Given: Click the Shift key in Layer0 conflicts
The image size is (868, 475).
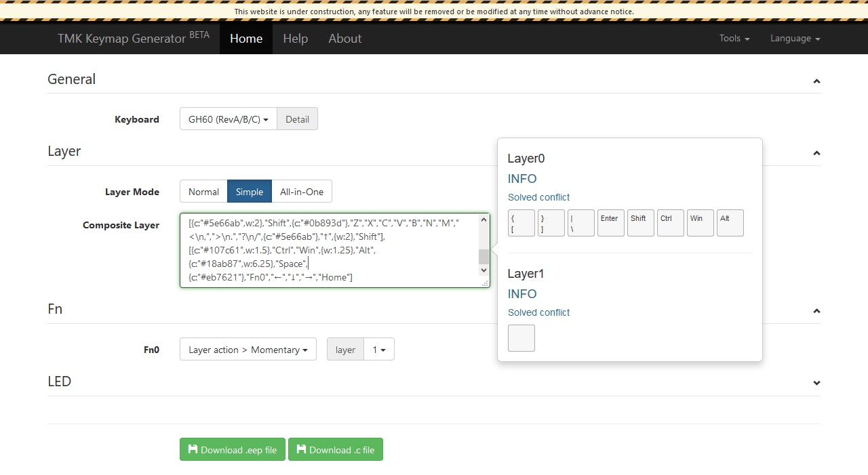Looking at the screenshot, I should (640, 223).
